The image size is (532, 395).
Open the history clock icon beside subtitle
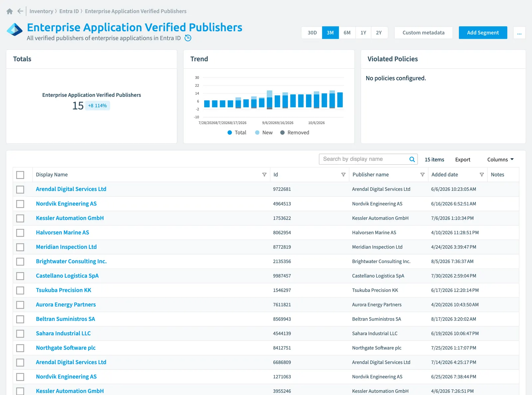coord(188,38)
